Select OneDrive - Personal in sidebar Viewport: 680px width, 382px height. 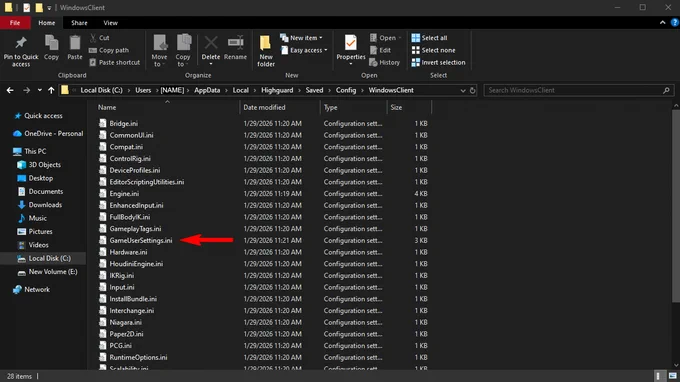(x=49, y=134)
